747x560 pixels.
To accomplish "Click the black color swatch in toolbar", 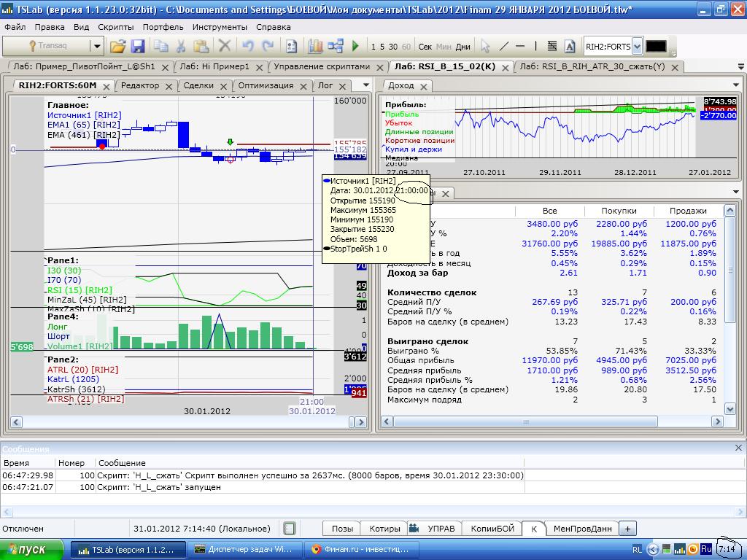I will 656,46.
